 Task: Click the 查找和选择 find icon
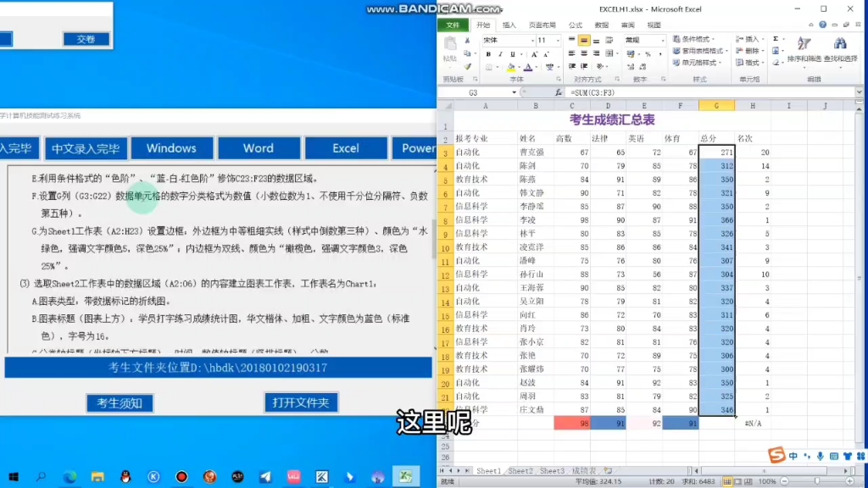[x=839, y=53]
